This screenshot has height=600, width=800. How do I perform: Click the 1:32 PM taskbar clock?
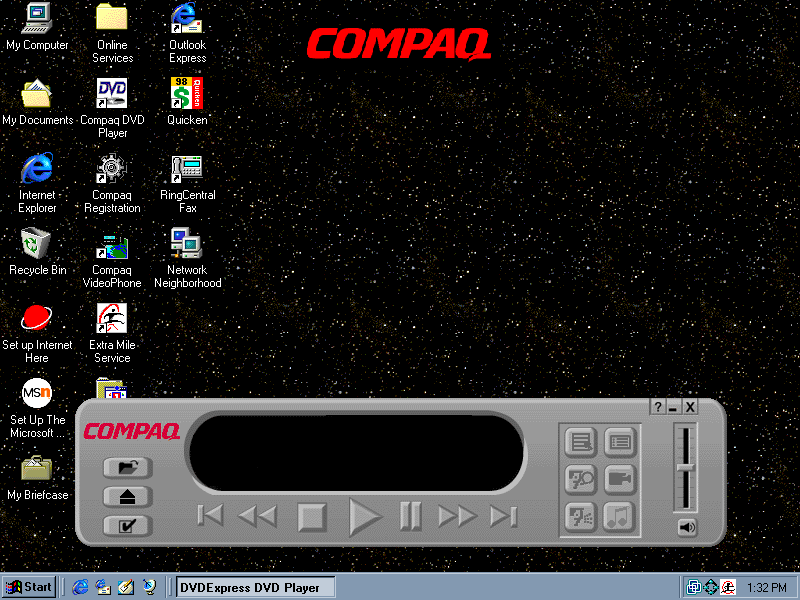[767, 588]
